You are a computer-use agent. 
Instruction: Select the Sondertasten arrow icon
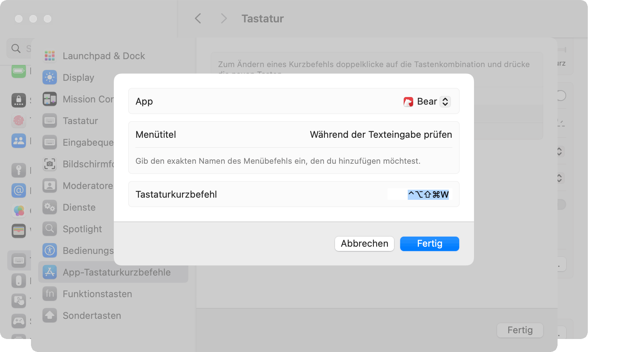(x=50, y=316)
